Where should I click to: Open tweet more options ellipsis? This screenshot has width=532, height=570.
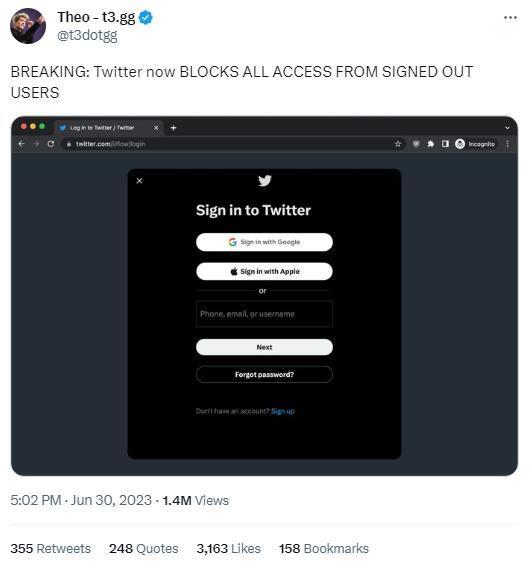point(510,17)
